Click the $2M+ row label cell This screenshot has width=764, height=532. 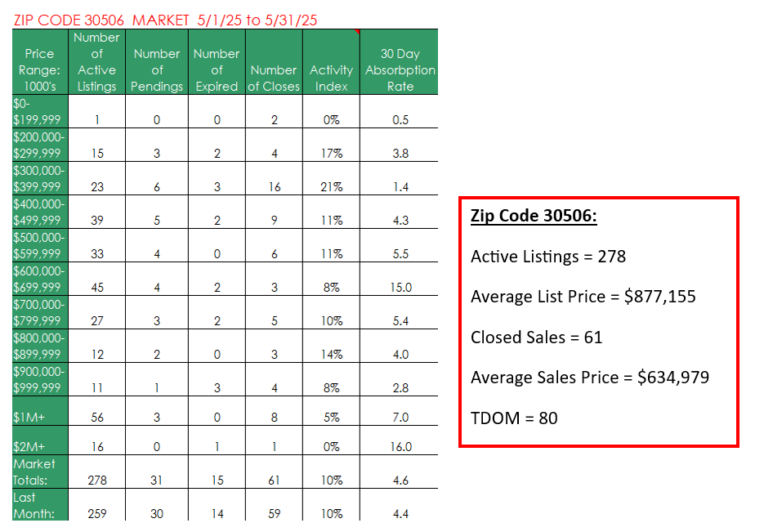40,440
